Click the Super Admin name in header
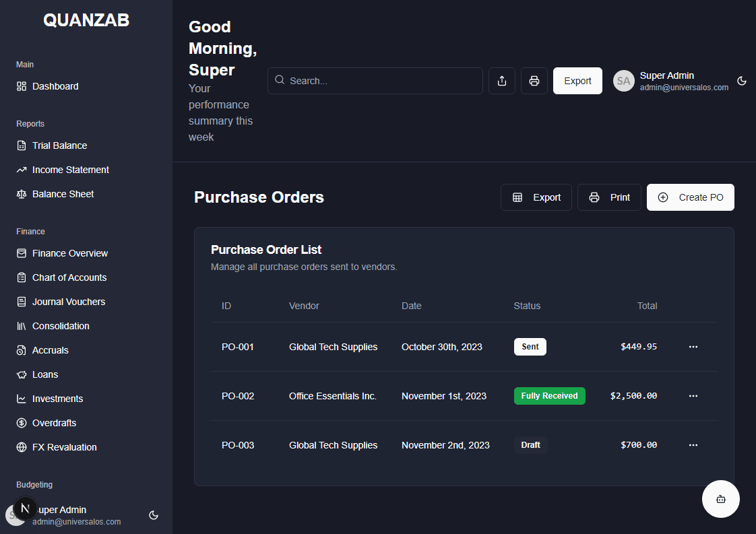The image size is (756, 534). click(667, 75)
